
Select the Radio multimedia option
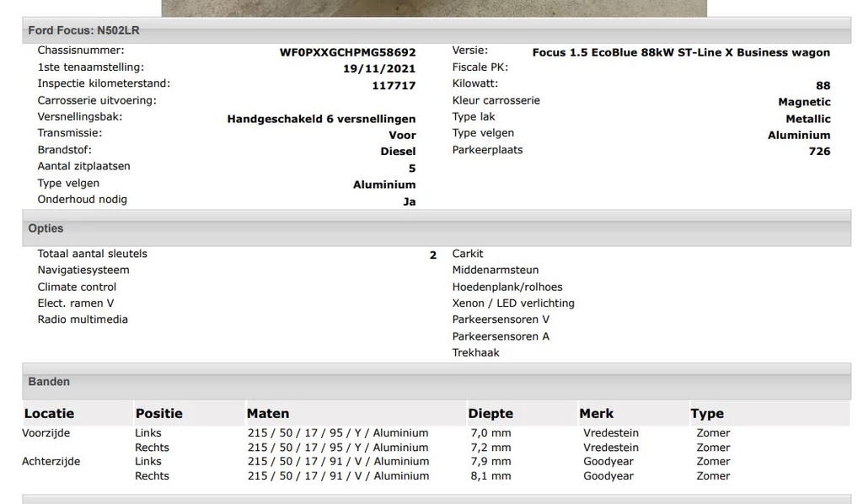point(83,319)
